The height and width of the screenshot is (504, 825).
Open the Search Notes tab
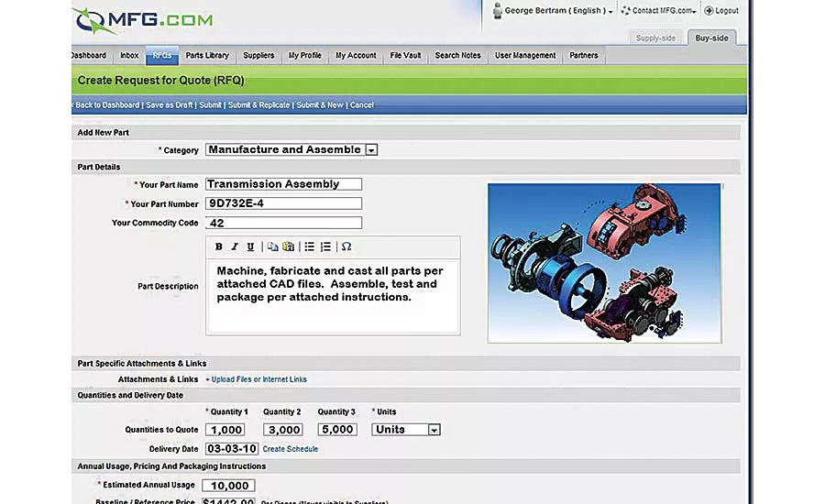(457, 55)
